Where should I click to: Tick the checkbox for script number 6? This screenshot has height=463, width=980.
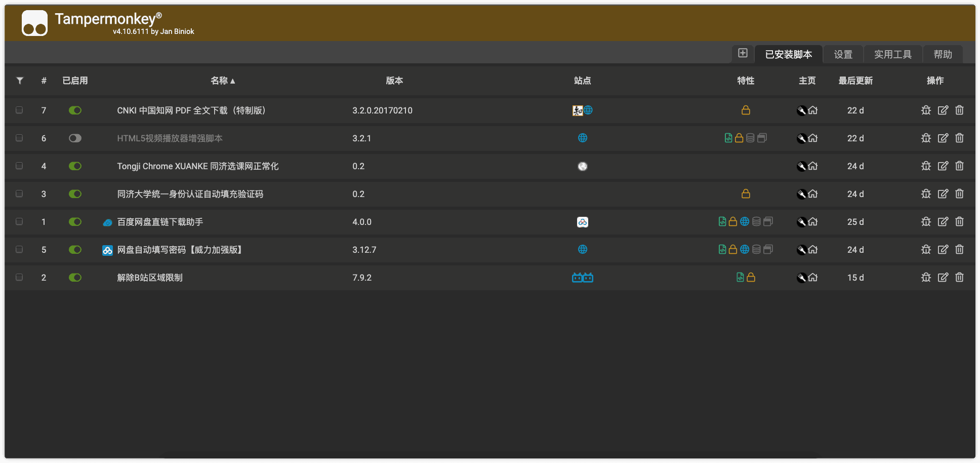[19, 138]
